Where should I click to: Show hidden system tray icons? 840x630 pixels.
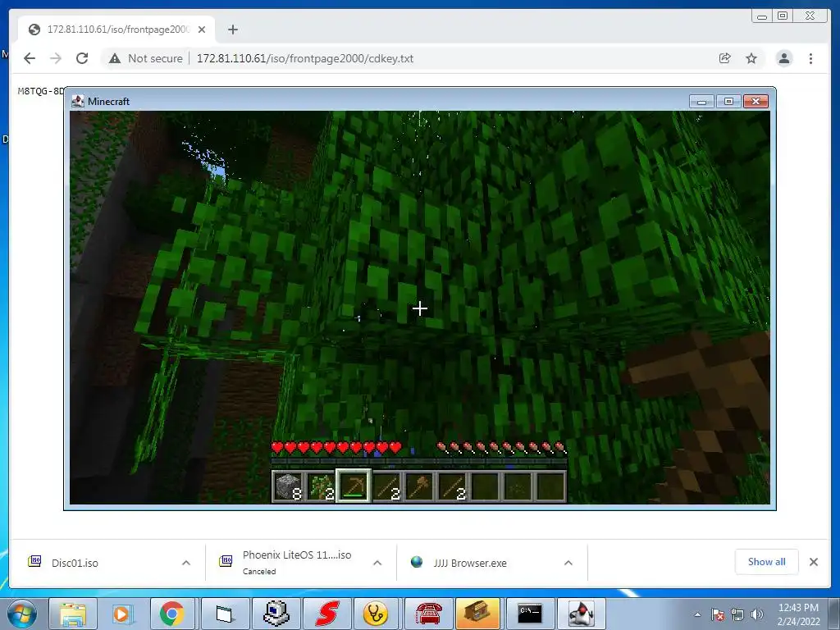coord(697,614)
